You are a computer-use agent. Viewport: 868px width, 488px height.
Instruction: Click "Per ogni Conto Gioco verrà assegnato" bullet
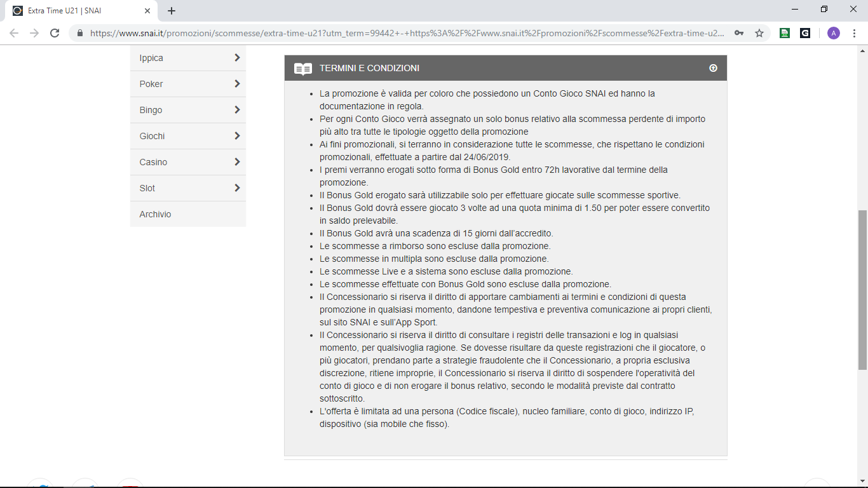(x=512, y=125)
